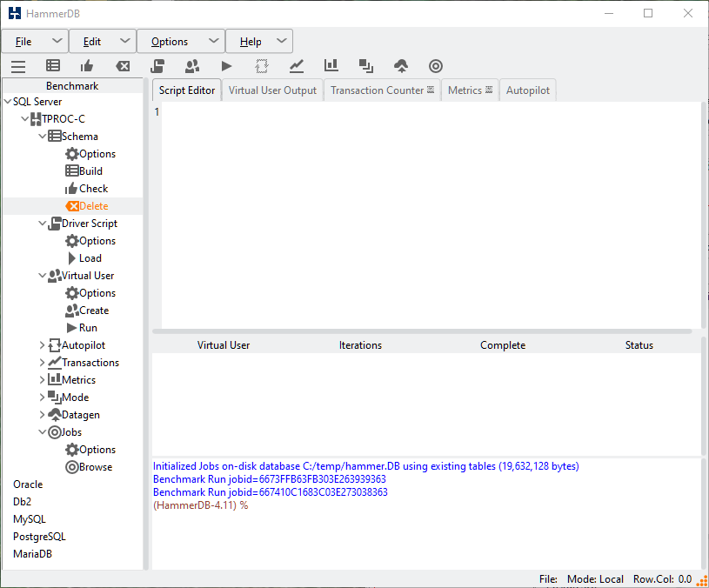Switch to the Virtual User Output tab
The height and width of the screenshot is (588, 709).
[272, 90]
